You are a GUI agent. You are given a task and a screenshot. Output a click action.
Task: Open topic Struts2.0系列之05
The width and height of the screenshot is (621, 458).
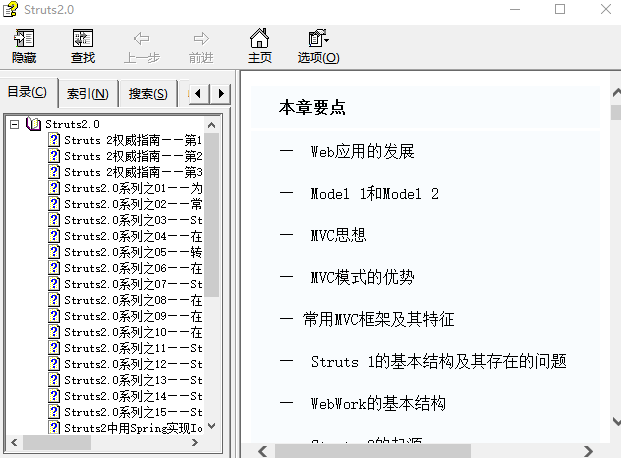[132, 252]
